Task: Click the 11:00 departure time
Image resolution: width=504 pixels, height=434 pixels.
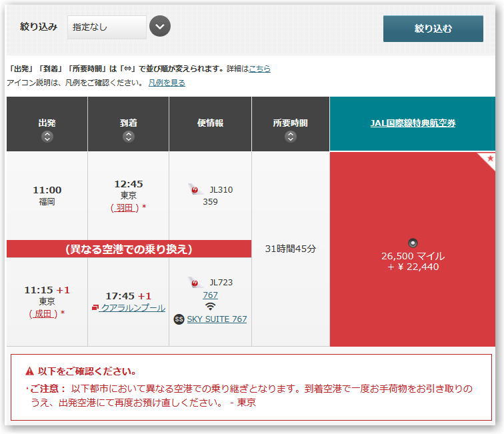Action: (x=47, y=190)
